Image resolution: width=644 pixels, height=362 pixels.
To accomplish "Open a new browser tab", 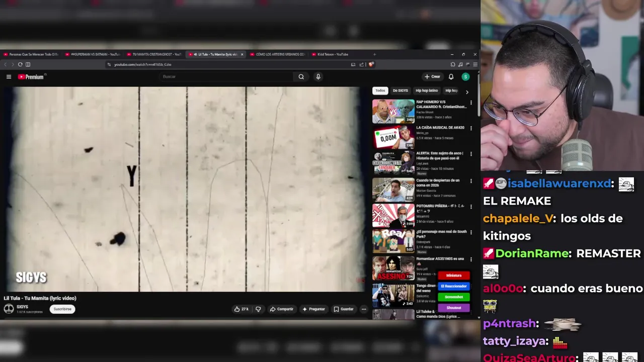I will [374, 54].
